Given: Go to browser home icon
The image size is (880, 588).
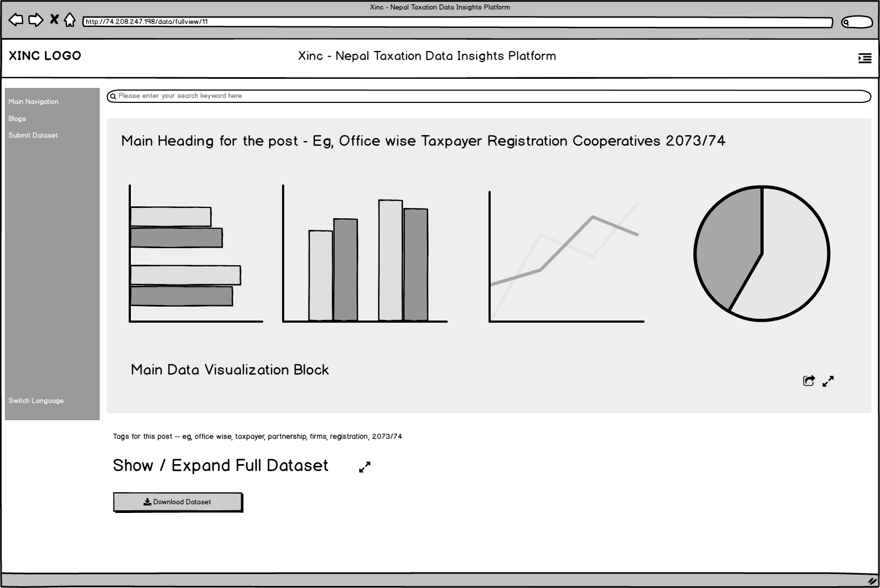Looking at the screenshot, I should (x=70, y=20).
